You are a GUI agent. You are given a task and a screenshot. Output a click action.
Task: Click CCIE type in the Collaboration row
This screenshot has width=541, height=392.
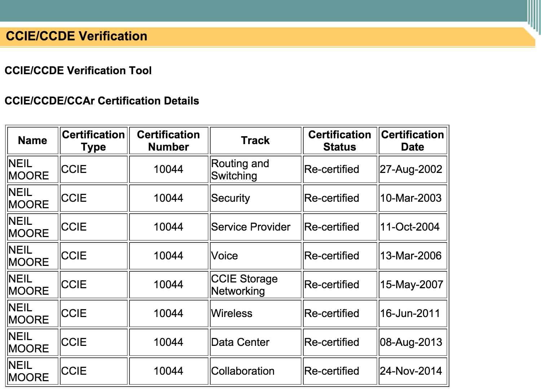pos(74,371)
